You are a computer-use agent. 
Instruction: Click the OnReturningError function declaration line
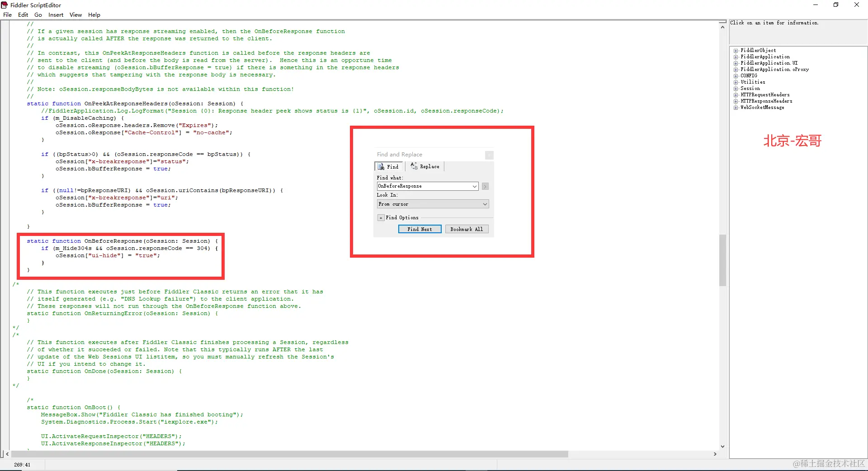(123, 314)
